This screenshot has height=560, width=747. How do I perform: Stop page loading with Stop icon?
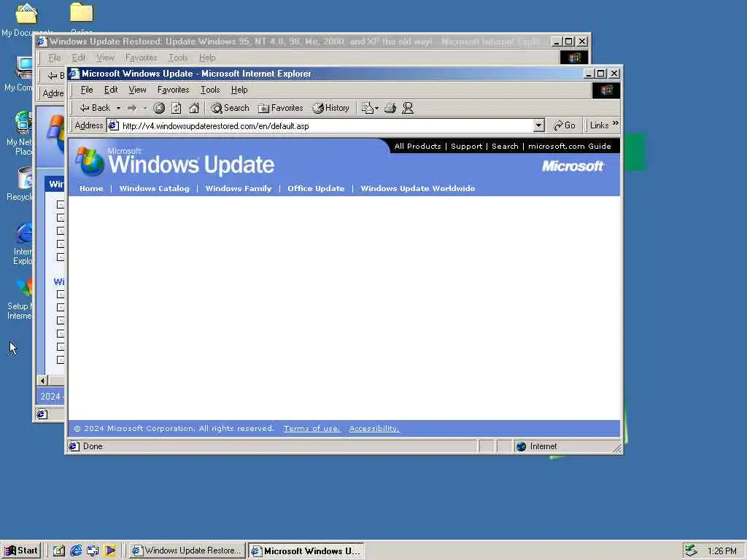point(159,108)
